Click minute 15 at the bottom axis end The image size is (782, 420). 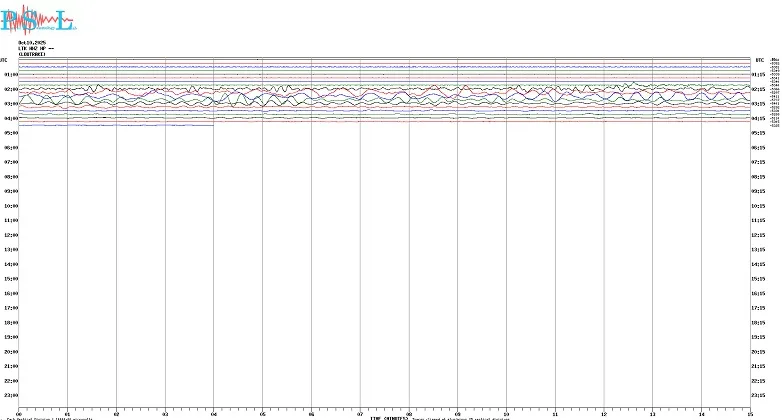point(750,412)
